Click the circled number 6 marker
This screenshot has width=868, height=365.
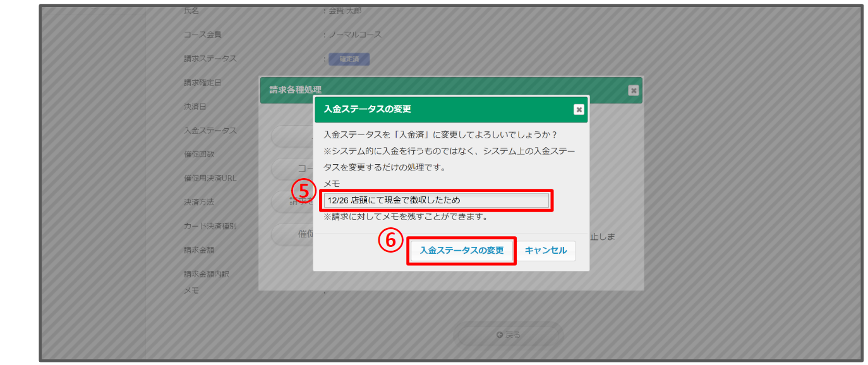point(390,240)
